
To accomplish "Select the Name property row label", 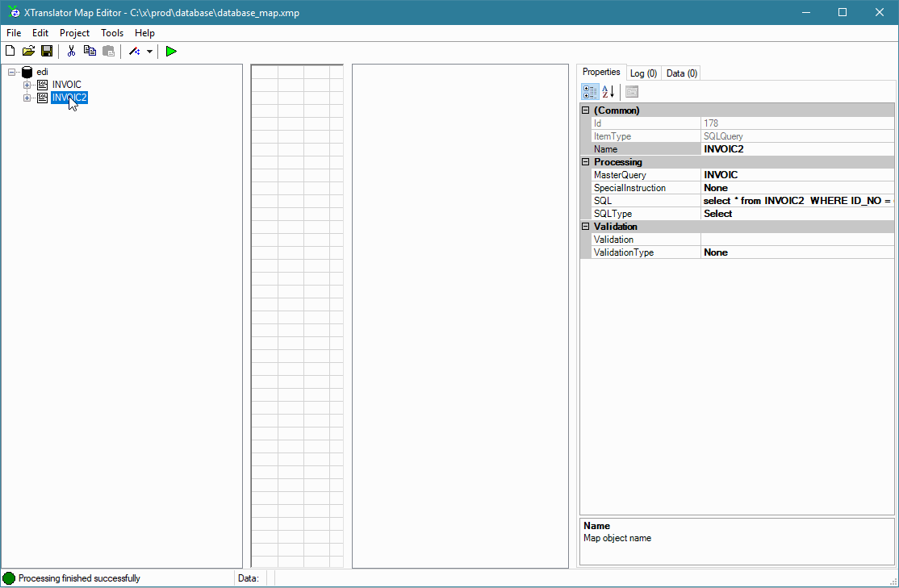I will point(646,149).
